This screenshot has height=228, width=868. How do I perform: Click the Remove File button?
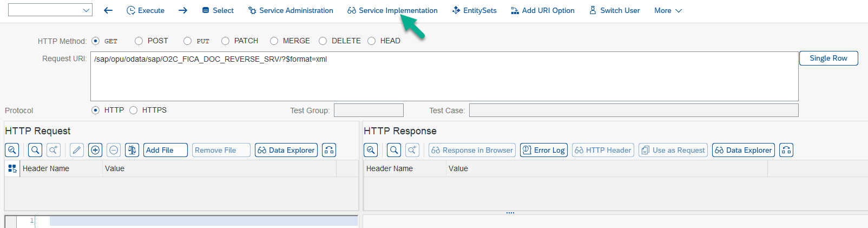[221, 150]
